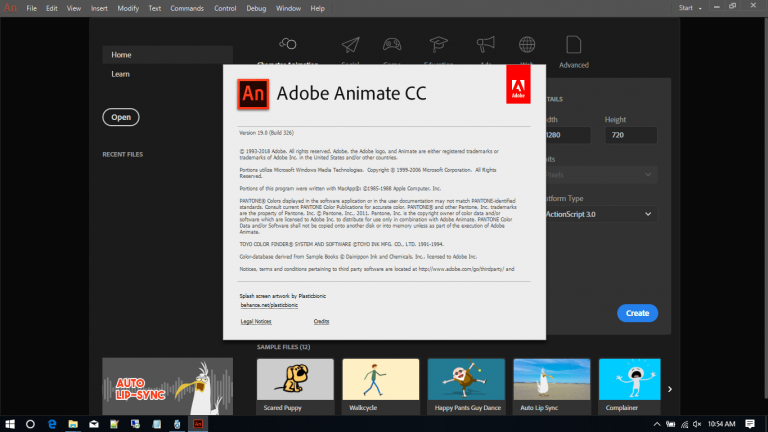The height and width of the screenshot is (432, 768).
Task: Expand the Units Pixels dropdown
Action: (x=600, y=175)
